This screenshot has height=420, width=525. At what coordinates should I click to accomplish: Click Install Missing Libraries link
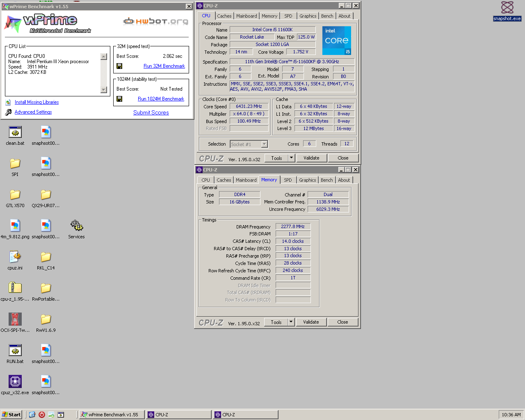(x=37, y=102)
